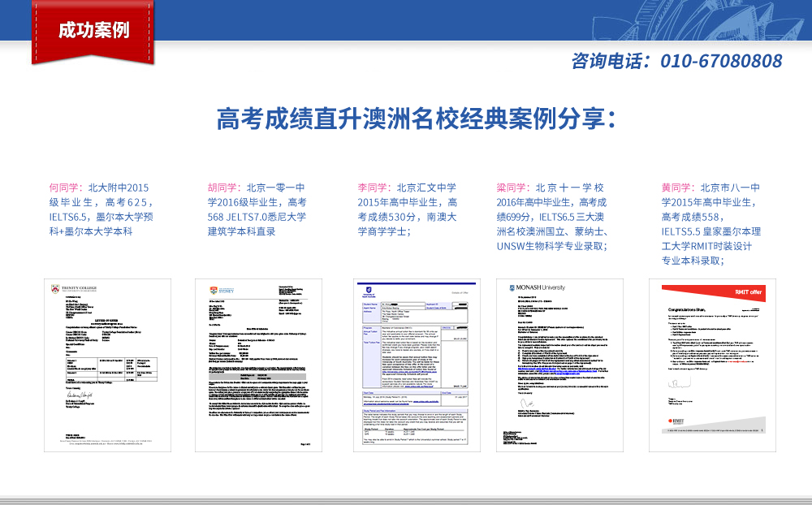Click the Trinity College crest logo
This screenshot has width=812, height=505.
55,288
